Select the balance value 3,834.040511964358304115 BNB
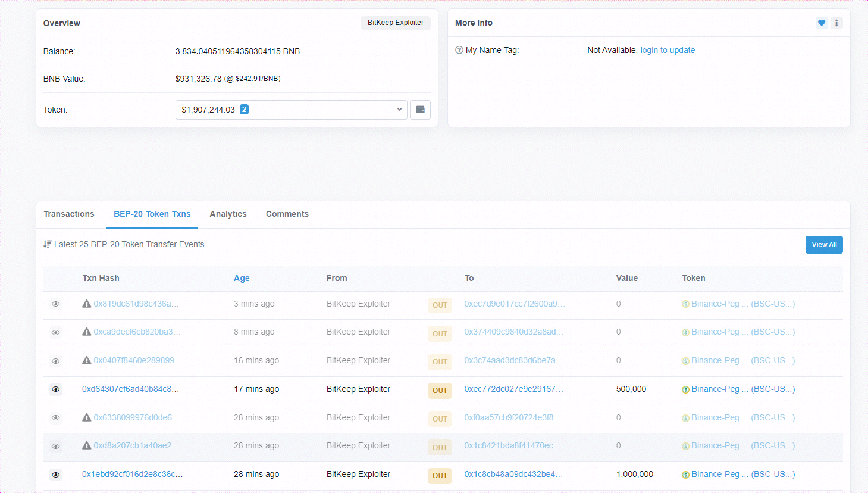 coord(237,51)
